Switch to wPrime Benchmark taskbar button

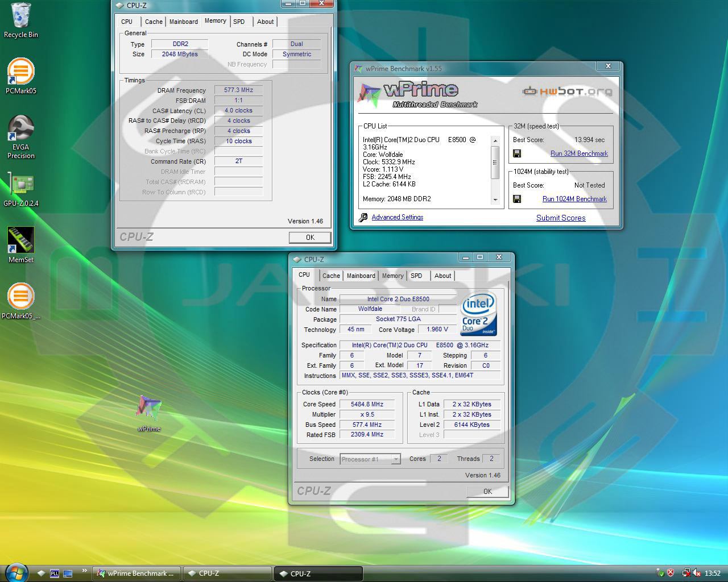[136, 573]
